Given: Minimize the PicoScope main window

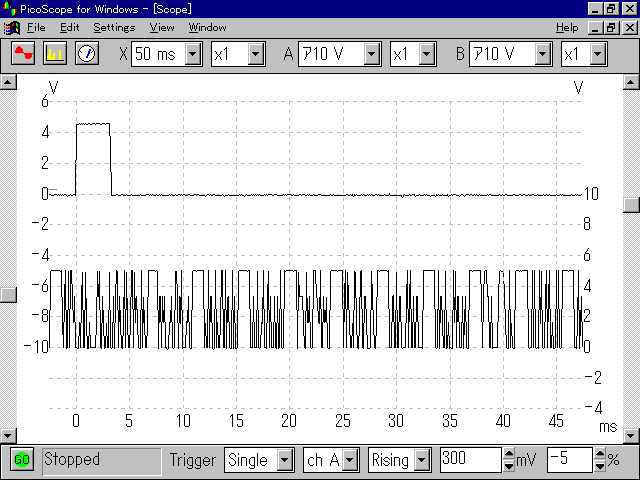Looking at the screenshot, I should click(595, 9).
